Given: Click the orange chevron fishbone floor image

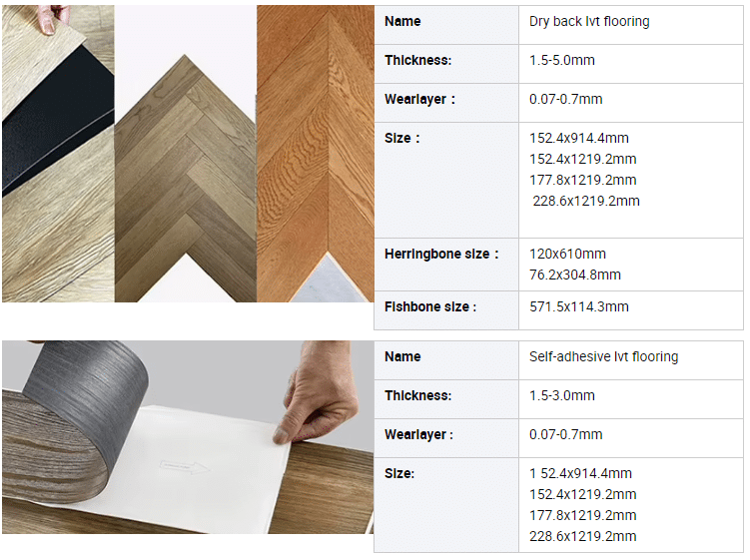Looking at the screenshot, I should pyautogui.click(x=316, y=154).
